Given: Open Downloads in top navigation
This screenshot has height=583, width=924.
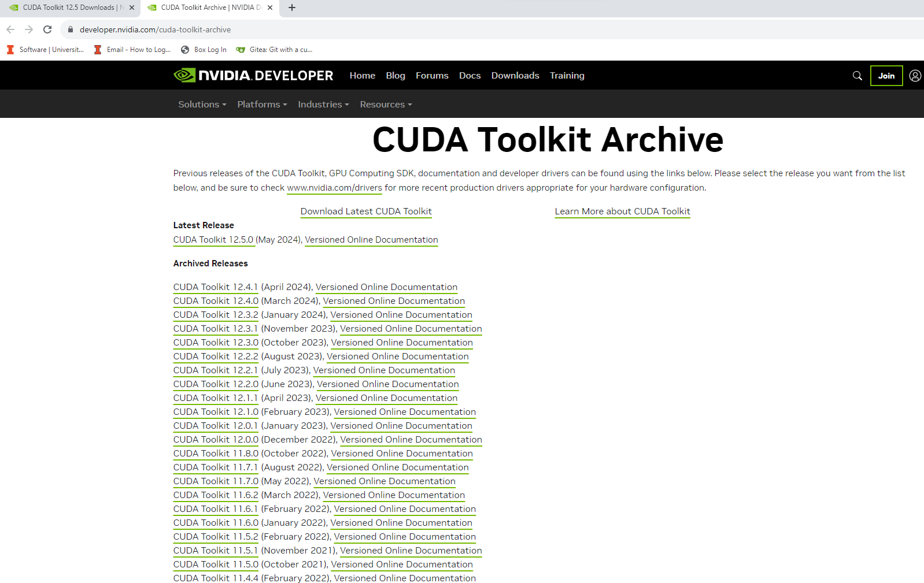Looking at the screenshot, I should (515, 76).
